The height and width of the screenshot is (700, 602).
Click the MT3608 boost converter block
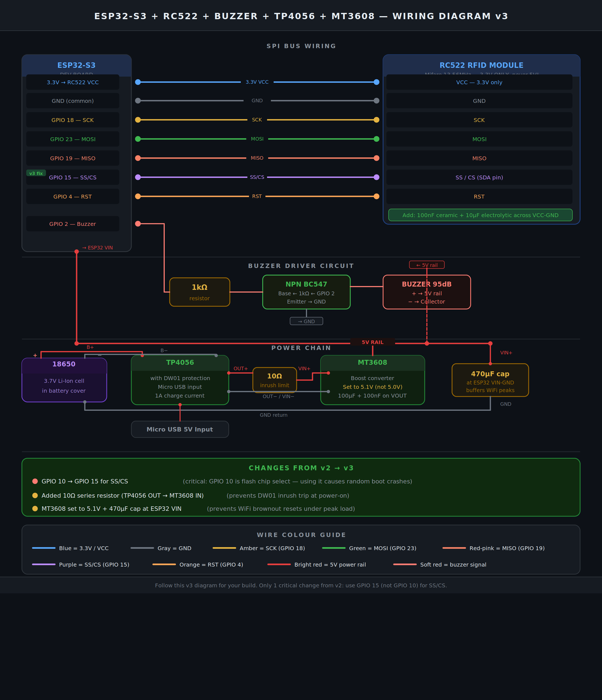372,380
